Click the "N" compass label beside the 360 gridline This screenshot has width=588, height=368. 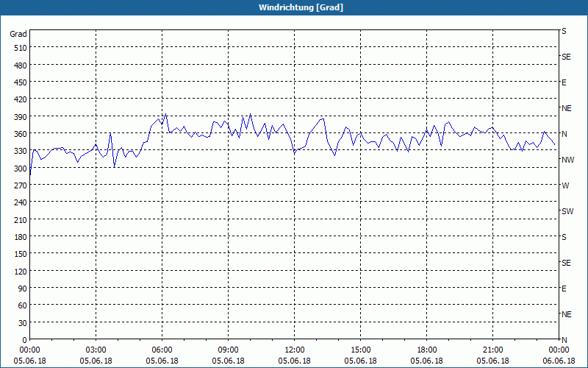point(564,134)
